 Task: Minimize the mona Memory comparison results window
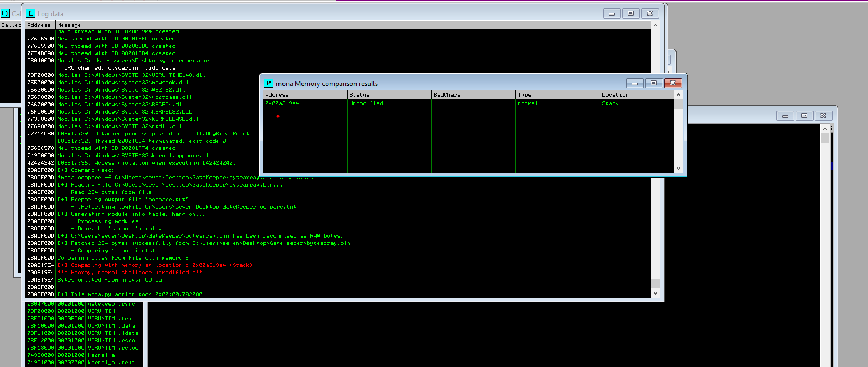[x=635, y=83]
